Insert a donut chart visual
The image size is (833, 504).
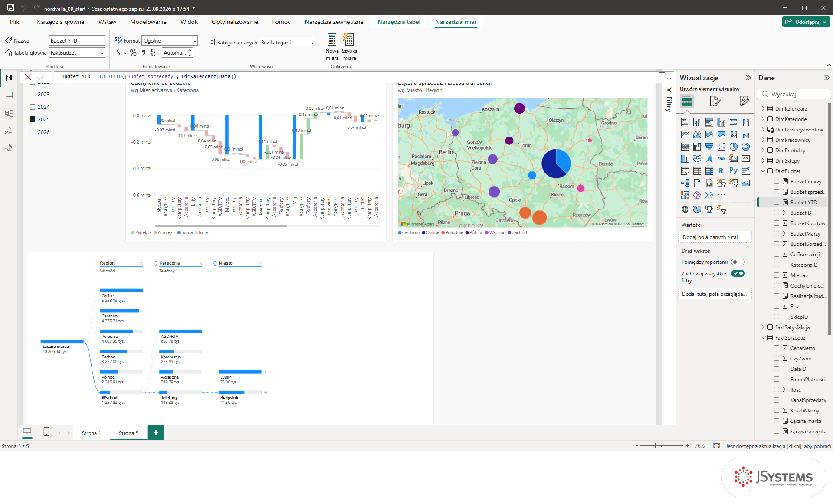coord(746,147)
